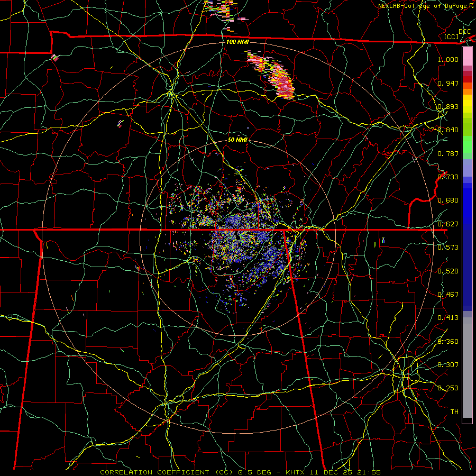The height and width of the screenshot is (476, 476).
Task: Click the 0.840 scale value
Action: click(448, 130)
